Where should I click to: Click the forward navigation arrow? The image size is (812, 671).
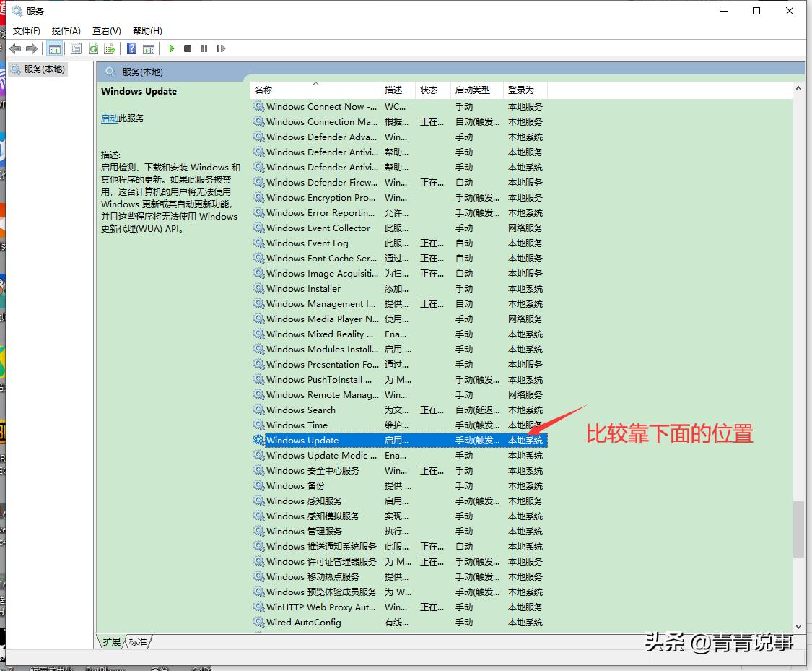click(31, 48)
